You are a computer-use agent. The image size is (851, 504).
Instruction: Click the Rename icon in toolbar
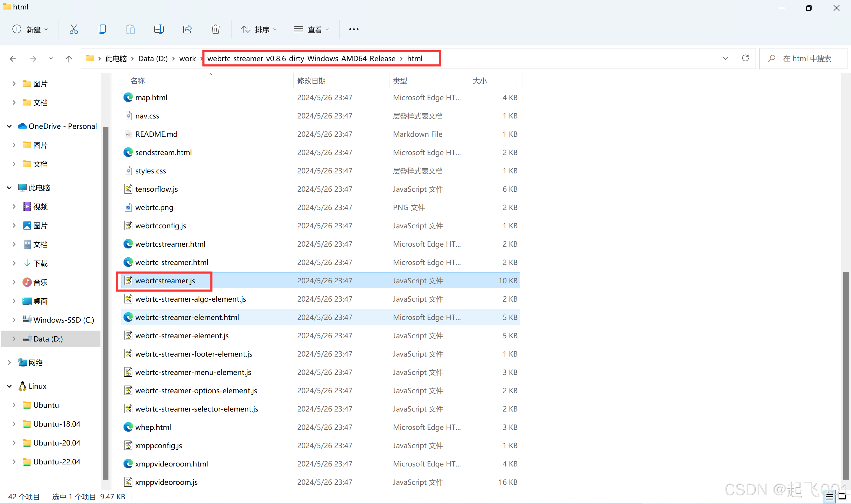click(x=159, y=30)
